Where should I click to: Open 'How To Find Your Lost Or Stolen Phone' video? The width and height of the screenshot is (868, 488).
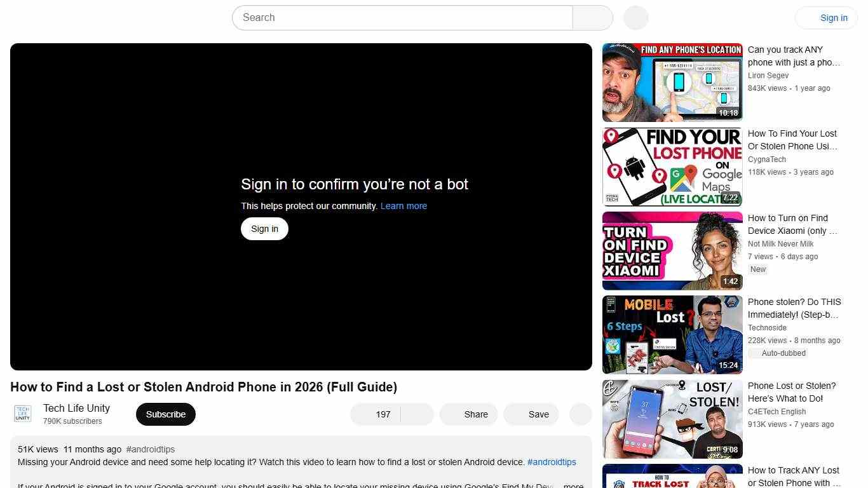coord(672,166)
